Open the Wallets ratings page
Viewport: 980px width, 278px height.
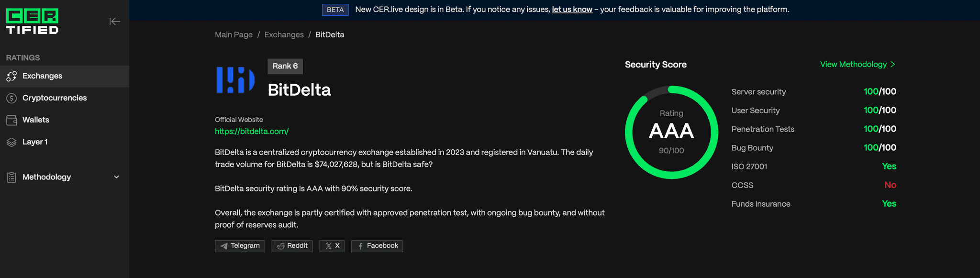click(x=36, y=120)
